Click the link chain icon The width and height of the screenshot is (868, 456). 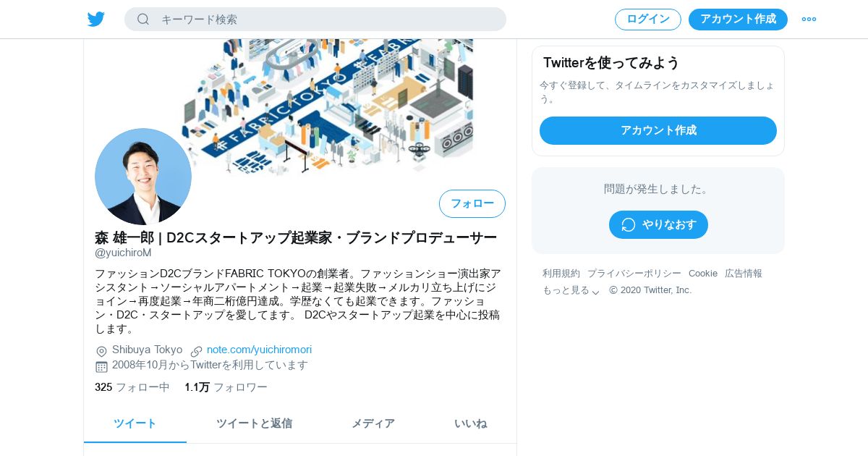coord(196,351)
